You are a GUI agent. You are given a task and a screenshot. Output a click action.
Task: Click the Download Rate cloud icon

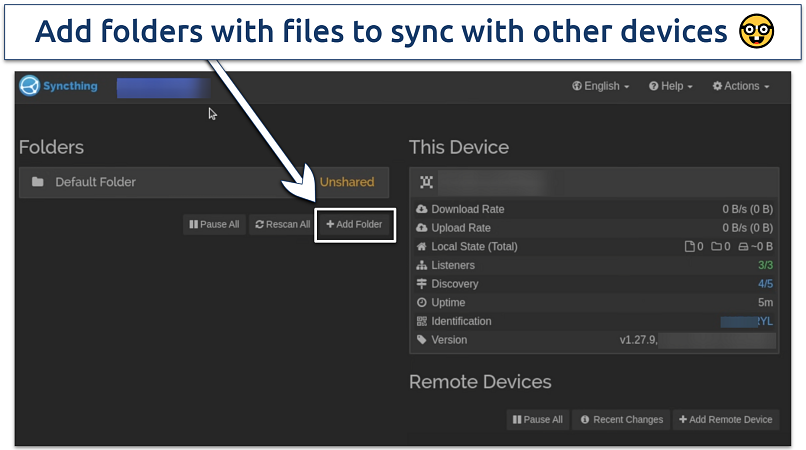[422, 210]
